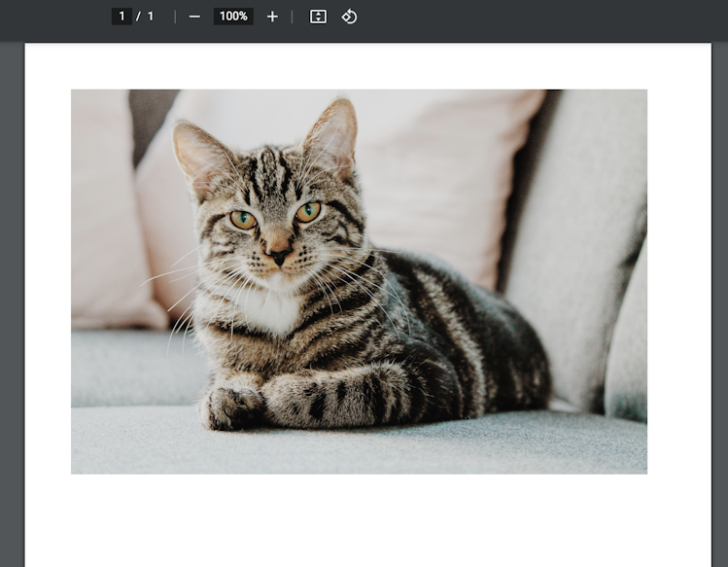Click the total page count number

point(151,17)
